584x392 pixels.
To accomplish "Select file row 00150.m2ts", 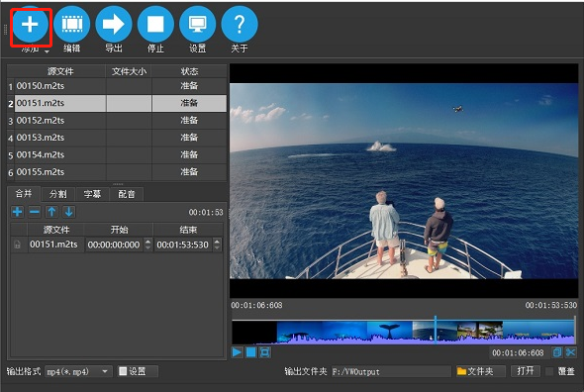I will [x=117, y=86].
